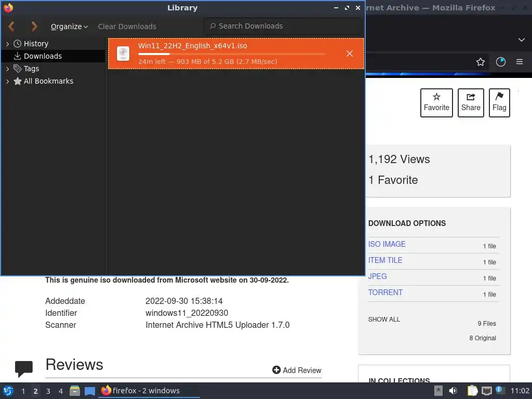Open volume control tray icon

click(x=453, y=391)
